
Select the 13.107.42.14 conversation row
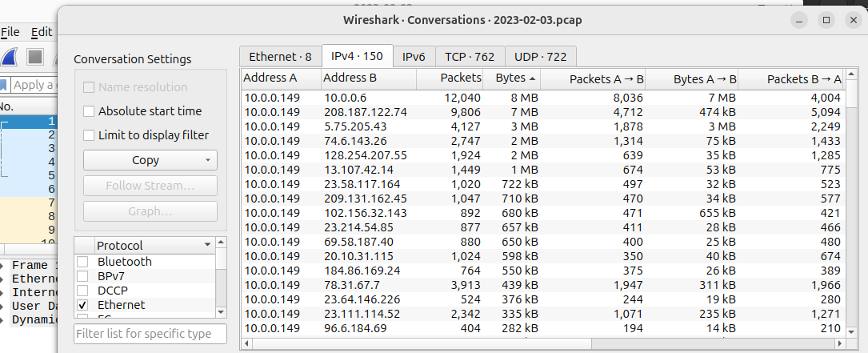[543, 170]
